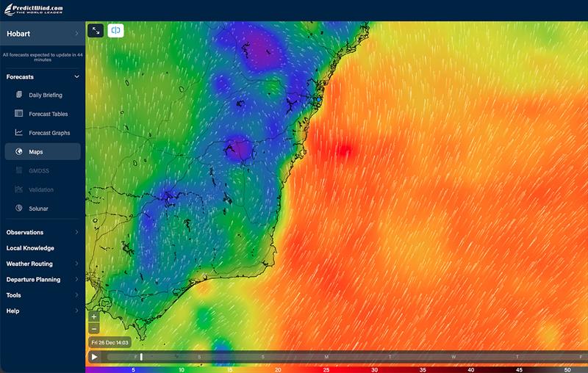Click the Forecast Graphs chart icon

coord(19,132)
